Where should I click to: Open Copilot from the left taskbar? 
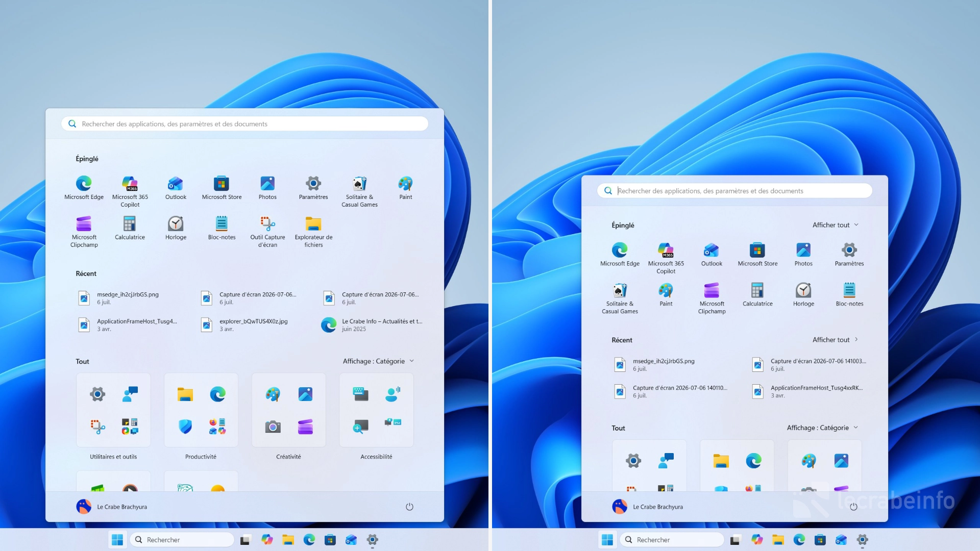[x=267, y=540]
